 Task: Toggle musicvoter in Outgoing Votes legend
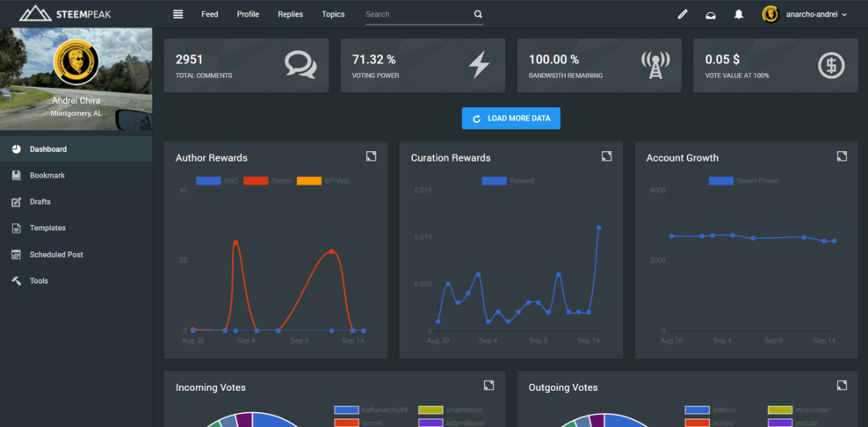click(799, 410)
